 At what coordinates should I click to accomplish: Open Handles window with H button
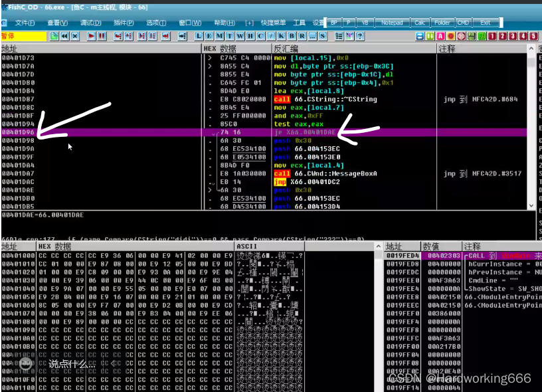click(250, 37)
